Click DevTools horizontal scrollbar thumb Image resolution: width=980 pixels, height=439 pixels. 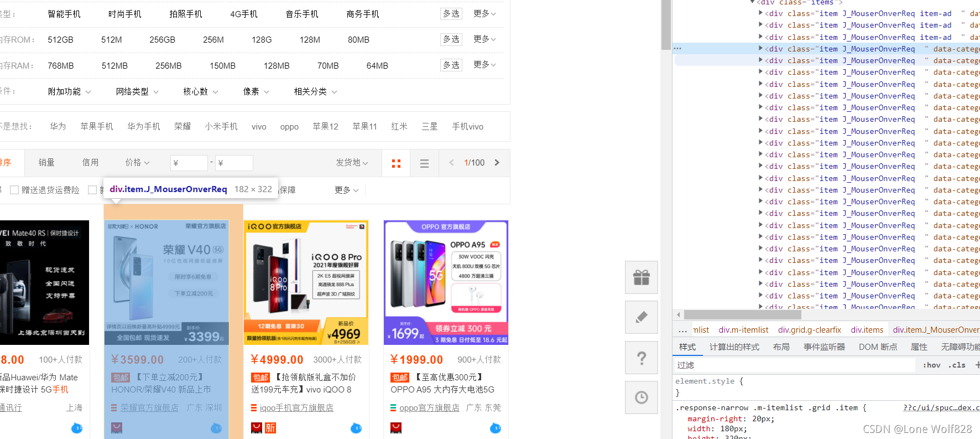point(743,314)
